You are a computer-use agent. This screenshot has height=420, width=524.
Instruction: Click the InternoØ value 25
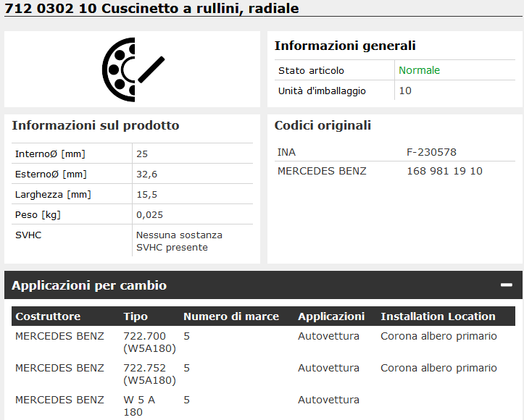pyautogui.click(x=142, y=154)
